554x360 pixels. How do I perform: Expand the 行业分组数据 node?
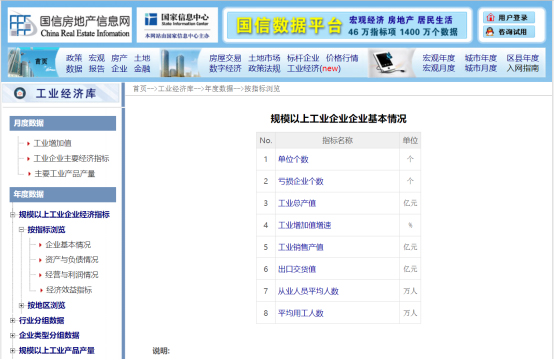13,320
